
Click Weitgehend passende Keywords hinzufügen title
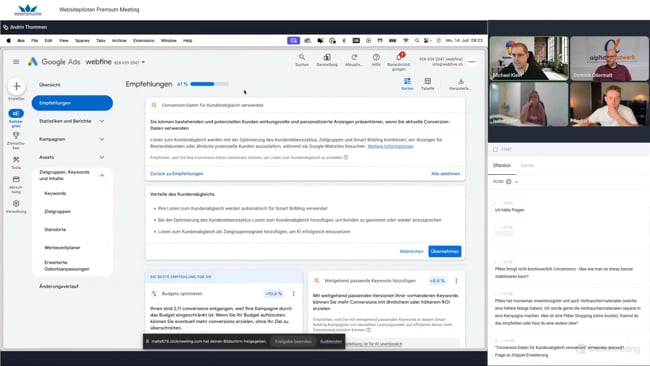pyautogui.click(x=370, y=281)
